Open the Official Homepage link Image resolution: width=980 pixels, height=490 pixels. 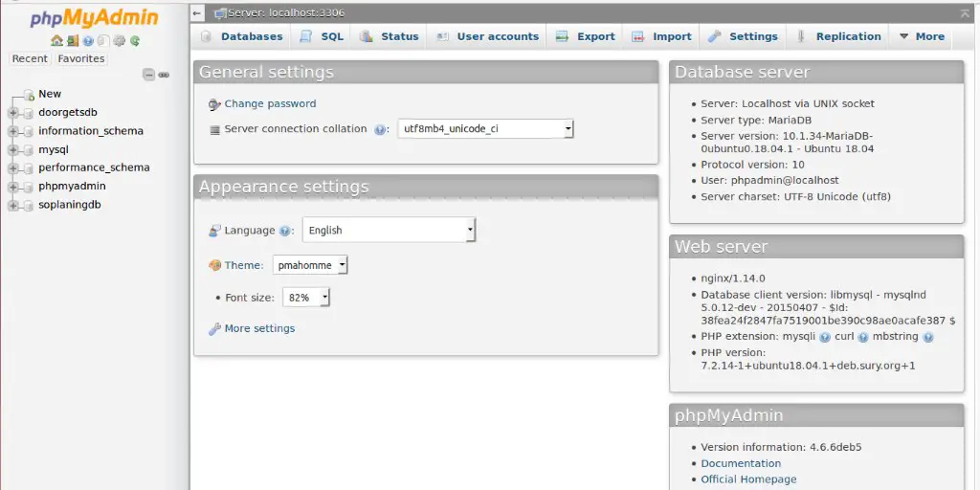[748, 479]
